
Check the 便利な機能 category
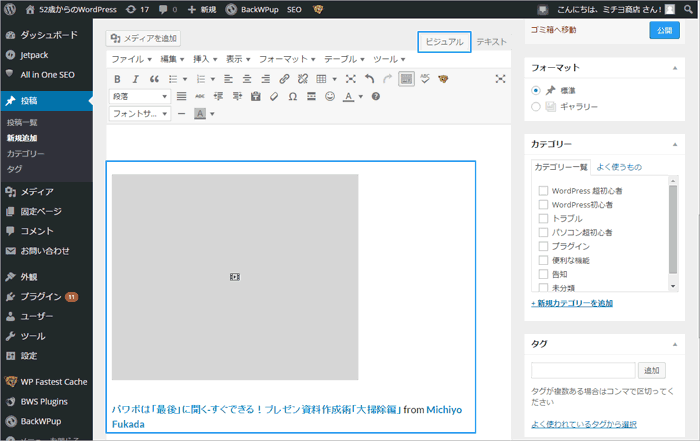[543, 260]
